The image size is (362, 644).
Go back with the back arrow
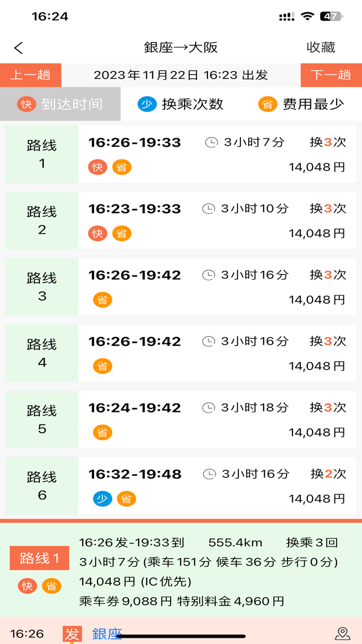tap(18, 47)
